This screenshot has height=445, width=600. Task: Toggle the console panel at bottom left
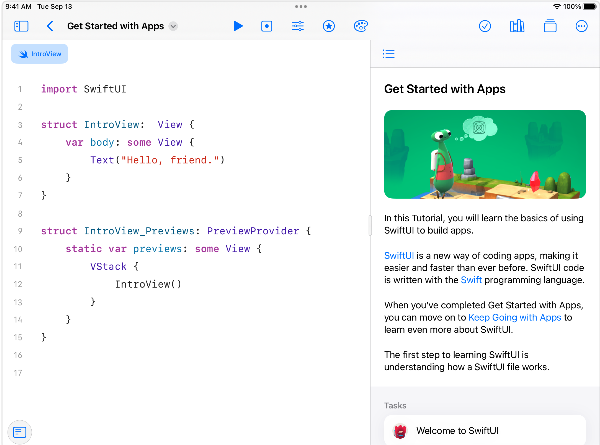pos(19,431)
